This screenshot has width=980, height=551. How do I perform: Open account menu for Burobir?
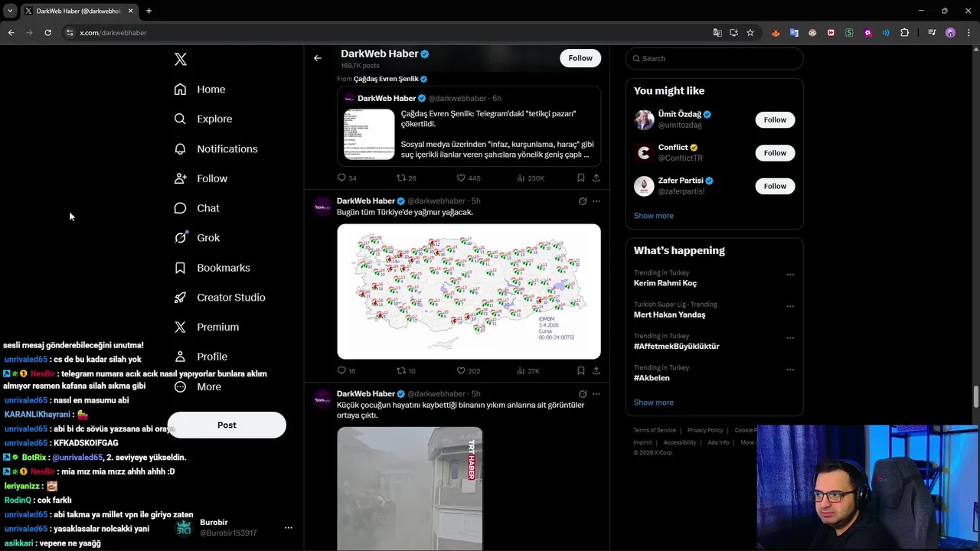point(289,527)
